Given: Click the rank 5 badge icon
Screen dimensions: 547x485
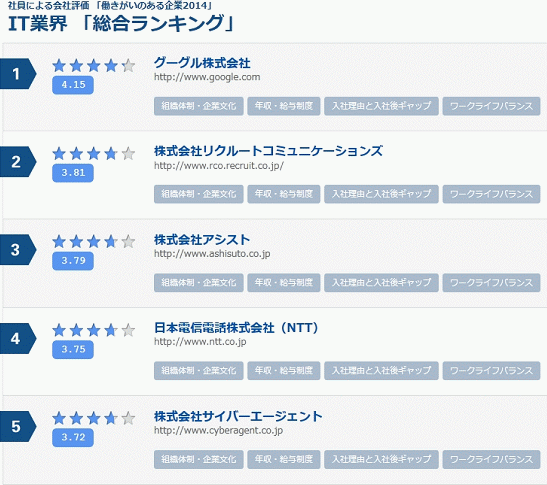Looking at the screenshot, I should pyautogui.click(x=18, y=426).
